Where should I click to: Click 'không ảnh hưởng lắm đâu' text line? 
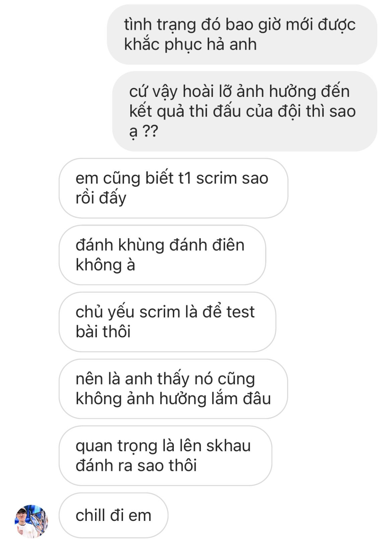[173, 399]
